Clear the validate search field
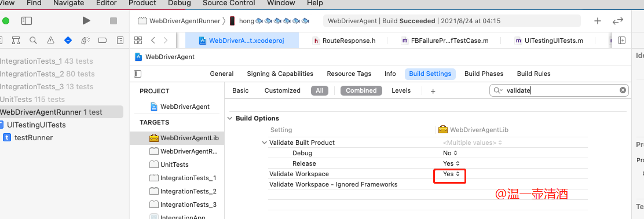This screenshot has width=644, height=219. click(x=623, y=90)
